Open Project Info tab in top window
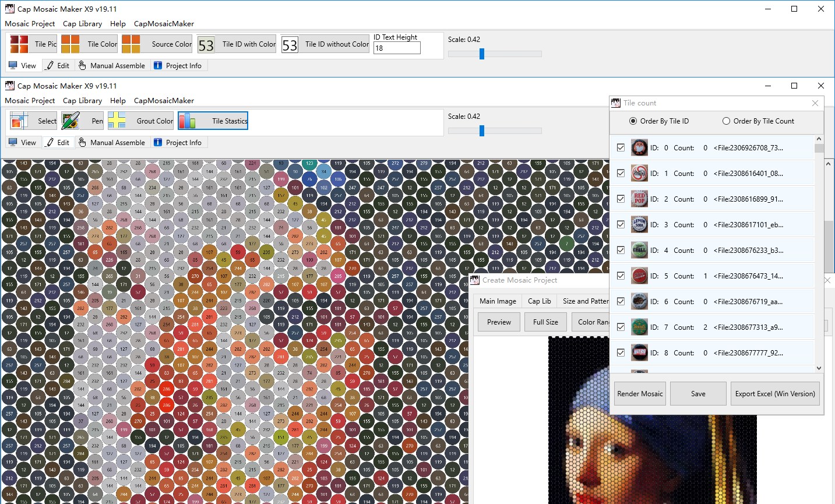Screen dimensions: 835x504 point(178,65)
